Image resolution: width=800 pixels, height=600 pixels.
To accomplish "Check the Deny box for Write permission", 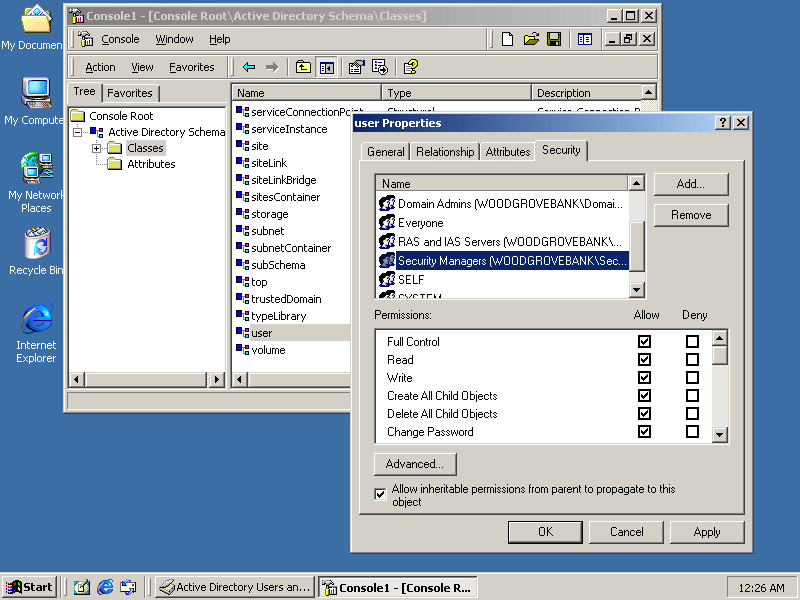I will click(692, 378).
